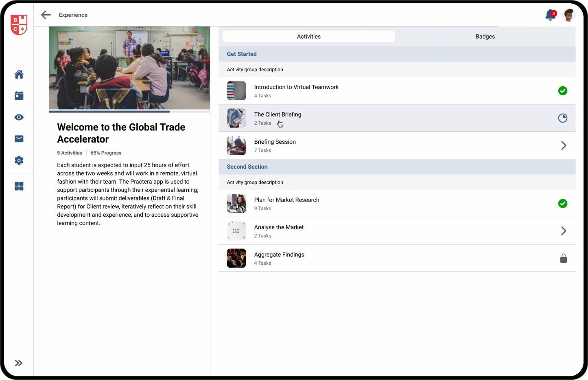Open Aggregate Findings activity
Image resolution: width=588 pixels, height=380 pixels.
tap(397, 258)
